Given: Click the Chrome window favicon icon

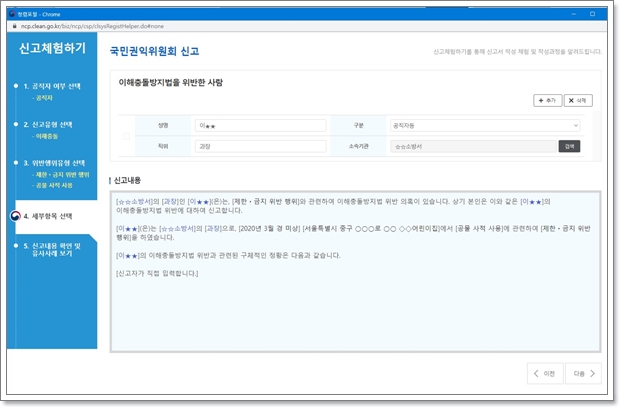Looking at the screenshot, I should [x=12, y=14].
